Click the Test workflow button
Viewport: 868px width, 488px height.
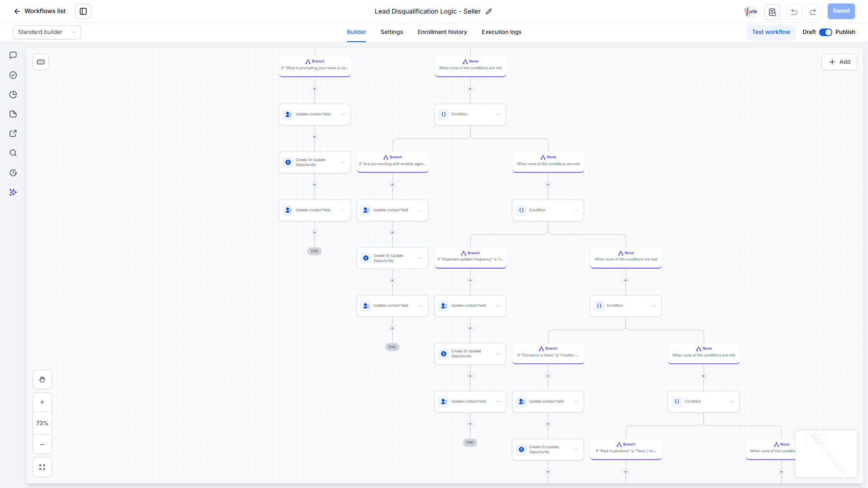[x=771, y=32]
